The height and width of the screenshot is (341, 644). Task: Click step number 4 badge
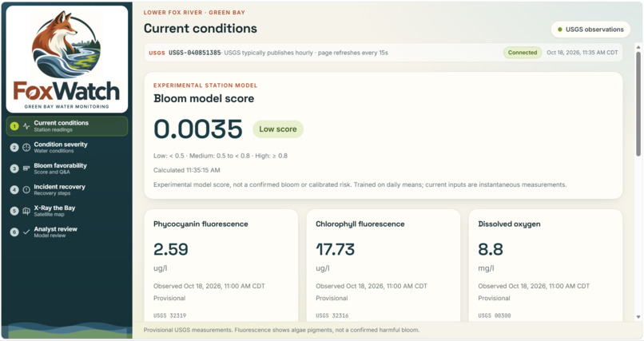(14, 189)
